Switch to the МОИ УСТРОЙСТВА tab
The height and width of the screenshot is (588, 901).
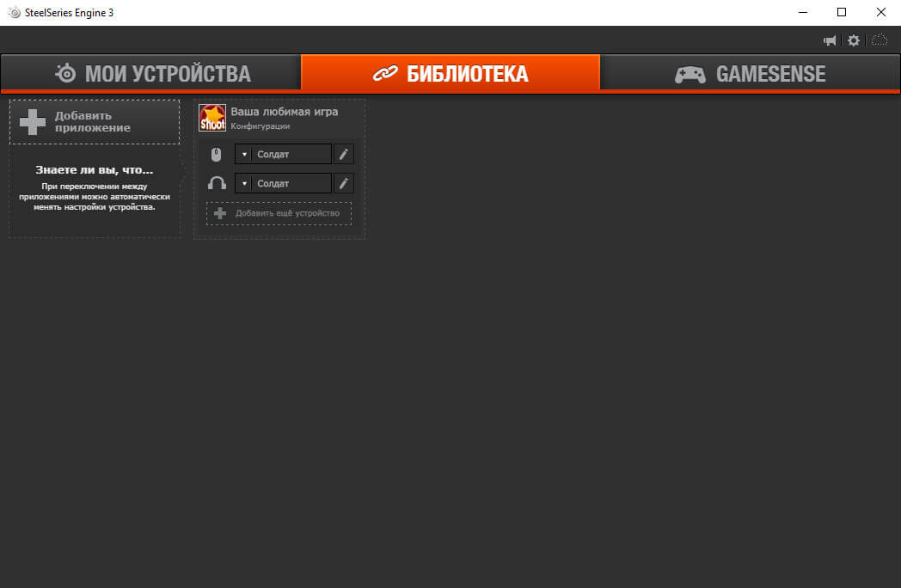(151, 73)
